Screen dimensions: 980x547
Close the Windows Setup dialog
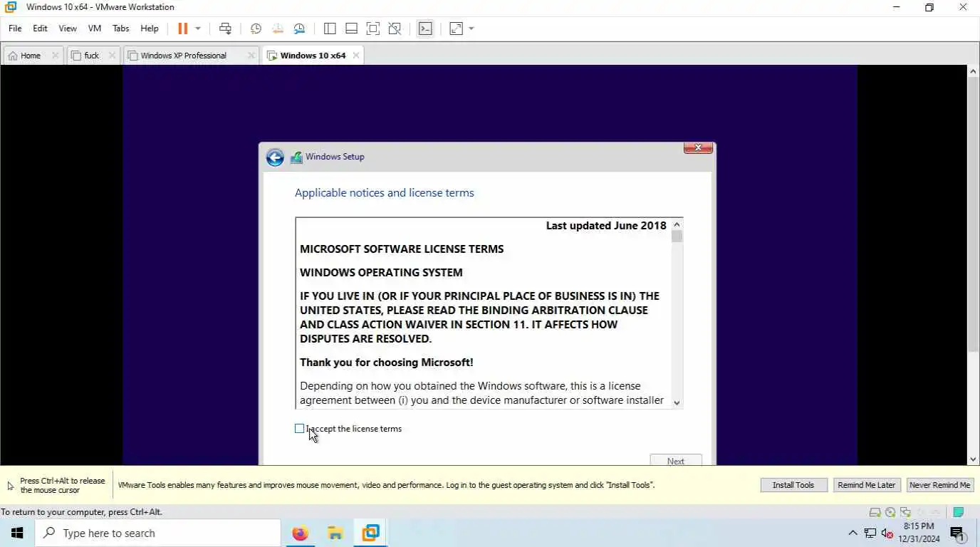coord(698,147)
